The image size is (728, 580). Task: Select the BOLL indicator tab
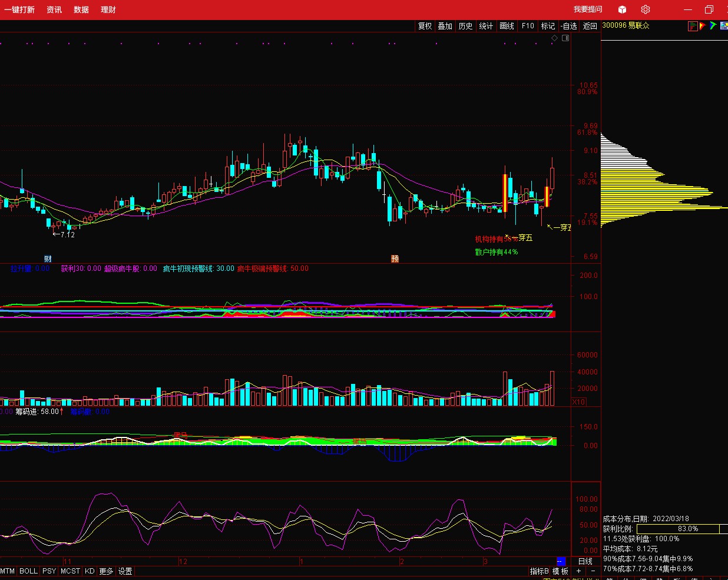point(28,571)
